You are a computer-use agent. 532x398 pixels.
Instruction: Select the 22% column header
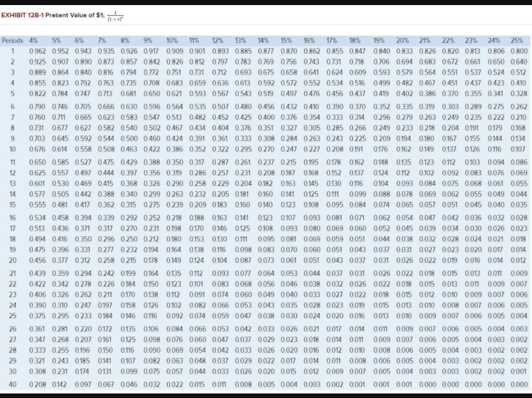click(x=448, y=41)
